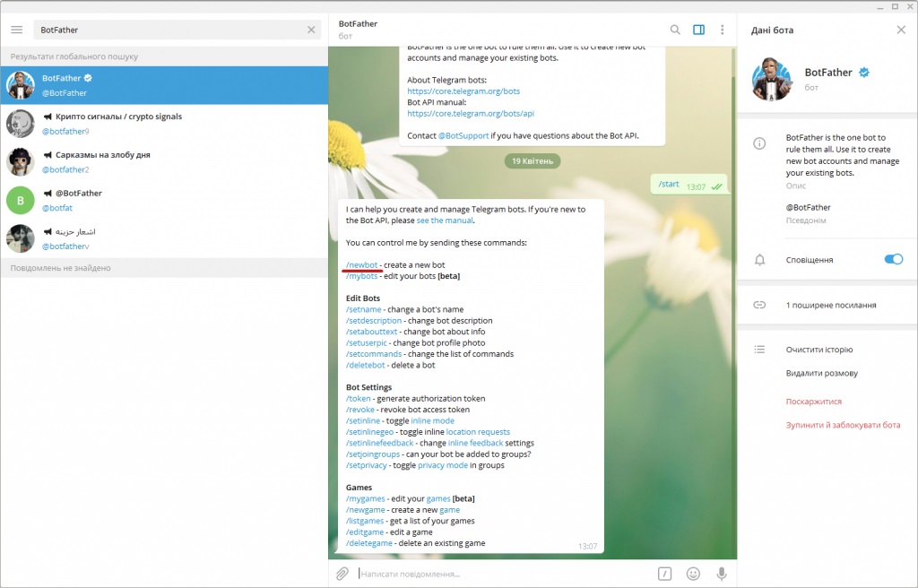Image resolution: width=918 pixels, height=588 pixels.
Task: Record a voice message with microphone
Action: [x=722, y=574]
